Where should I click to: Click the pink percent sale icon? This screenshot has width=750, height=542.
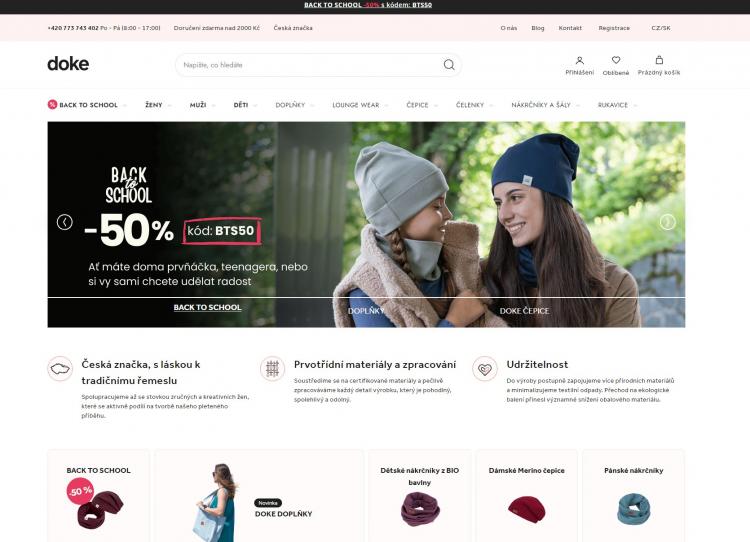tap(52, 104)
